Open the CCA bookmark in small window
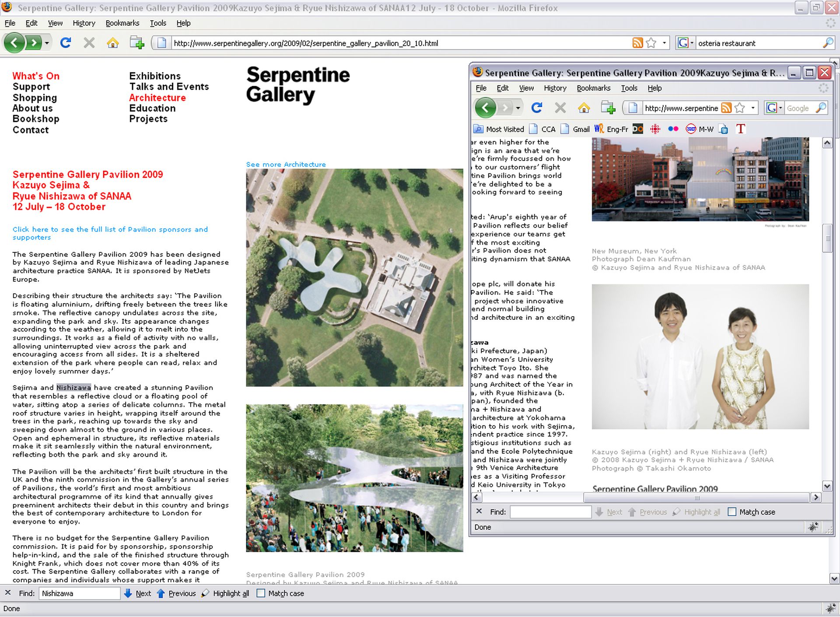 542,129
